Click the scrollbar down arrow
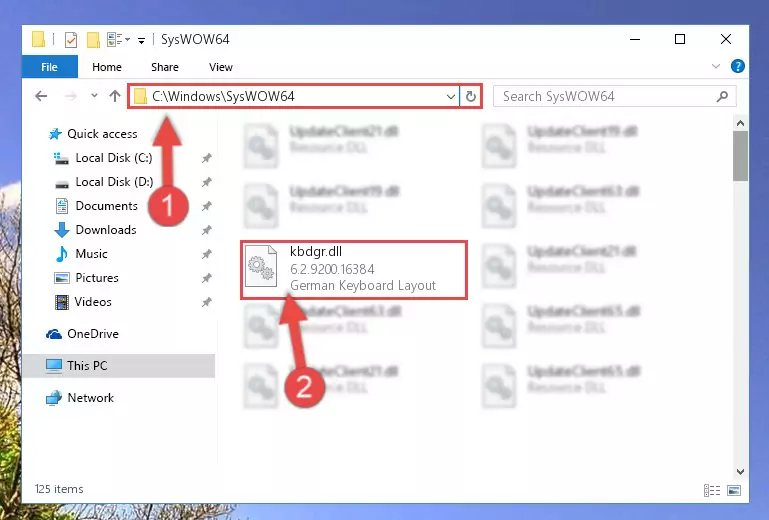Screen dimensions: 769x520 741,472
